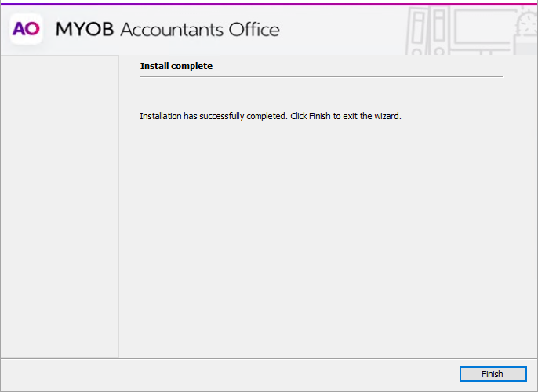The height and width of the screenshot is (392, 538).
Task: Click the letter A in AO logo
Action: (x=20, y=29)
